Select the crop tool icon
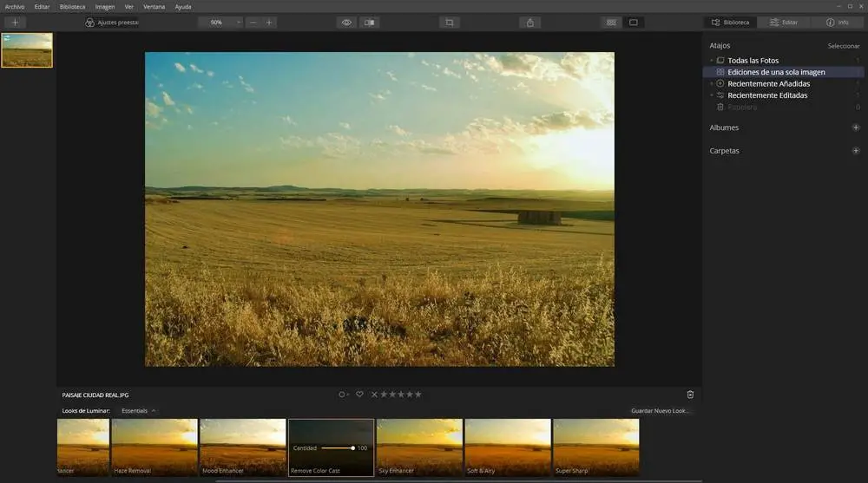Image resolution: width=868 pixels, height=483 pixels. pos(449,23)
